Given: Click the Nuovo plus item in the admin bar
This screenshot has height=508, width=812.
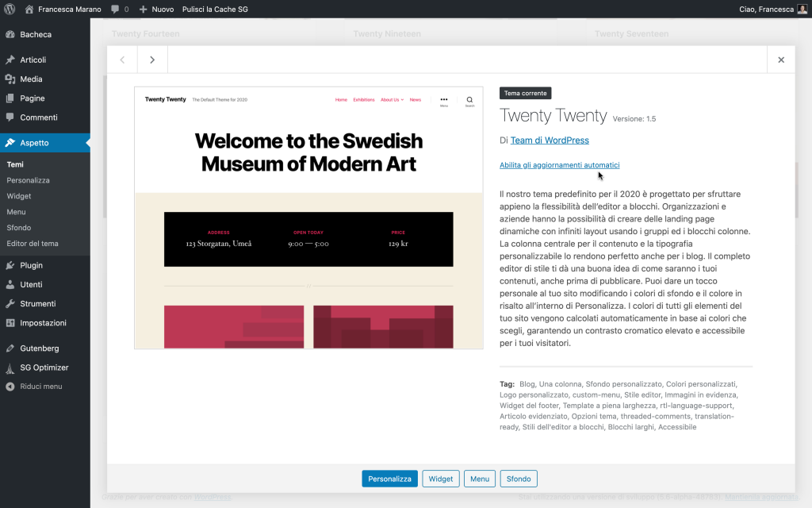Looking at the screenshot, I should tap(156, 9).
